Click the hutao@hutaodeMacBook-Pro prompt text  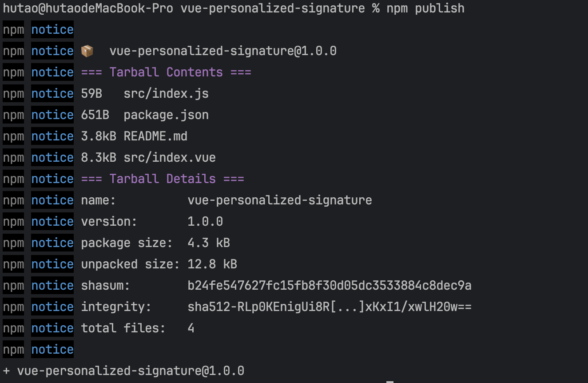click(88, 8)
